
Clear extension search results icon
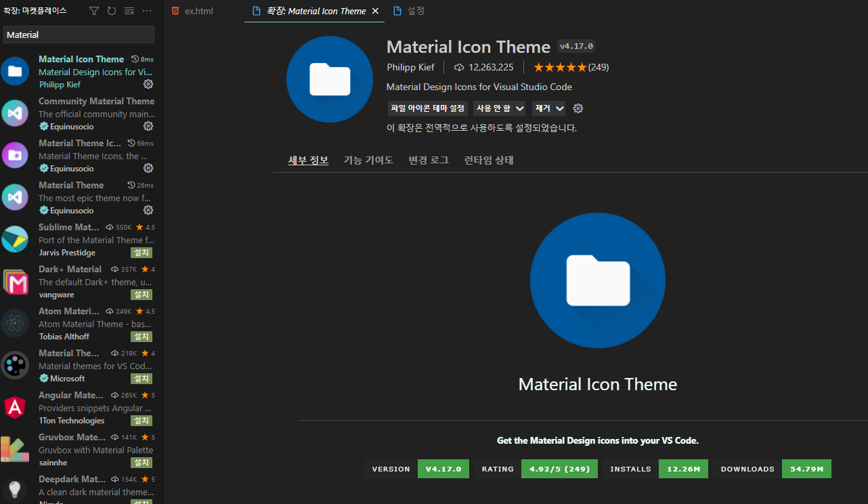(x=129, y=11)
